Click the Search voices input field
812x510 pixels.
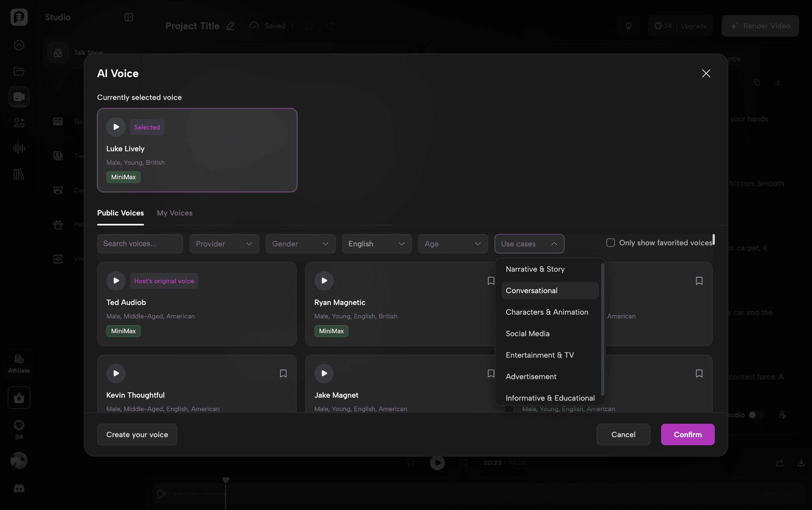[x=140, y=244]
